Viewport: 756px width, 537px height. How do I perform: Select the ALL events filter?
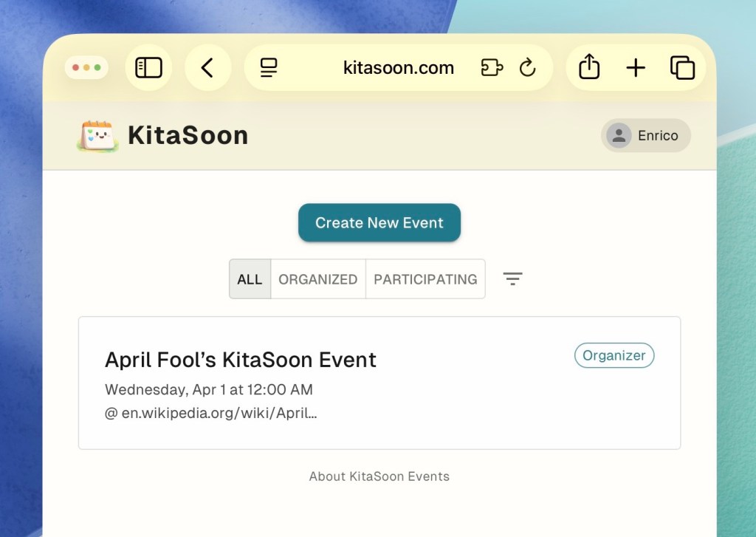tap(250, 279)
